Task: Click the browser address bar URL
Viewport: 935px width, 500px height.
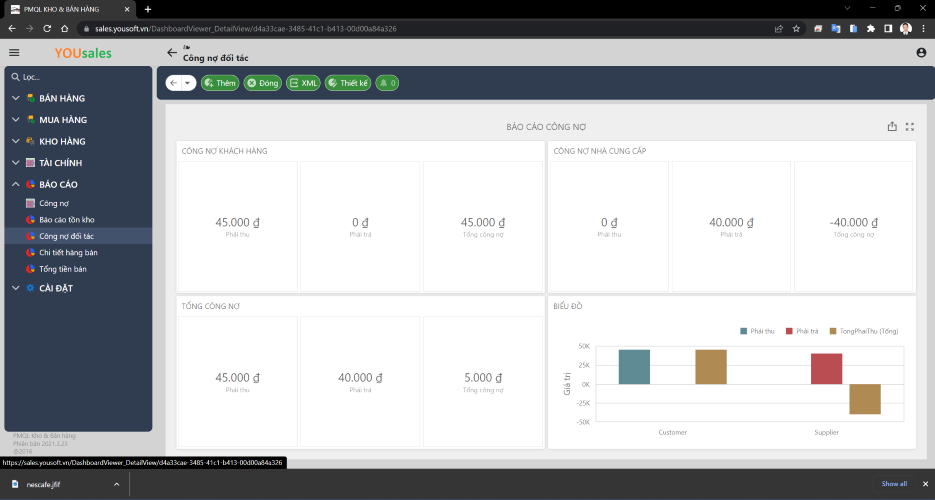Action: 246,29
